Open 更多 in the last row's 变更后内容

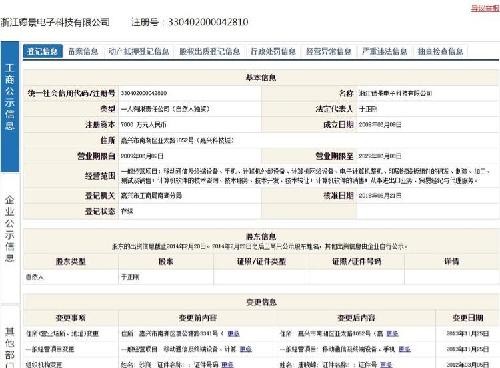386,364
